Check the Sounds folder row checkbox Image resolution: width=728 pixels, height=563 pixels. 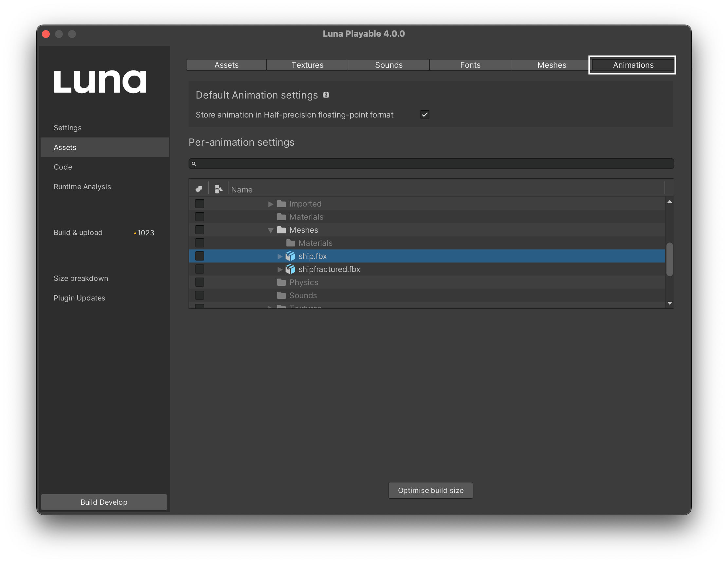tap(200, 295)
